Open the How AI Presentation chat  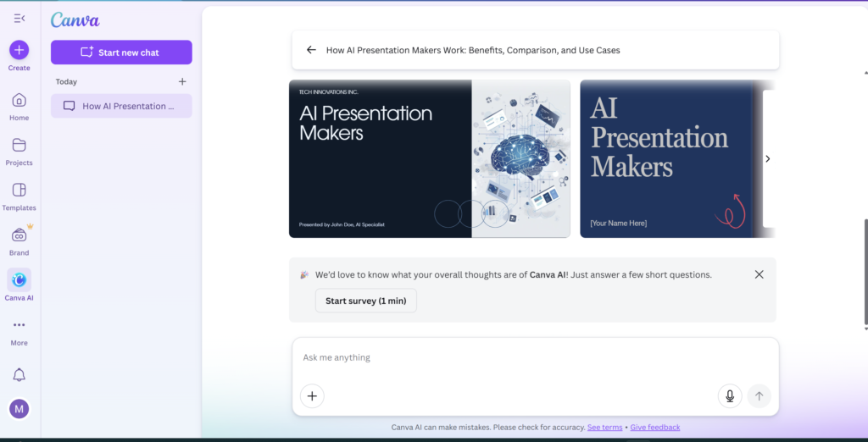pos(121,106)
